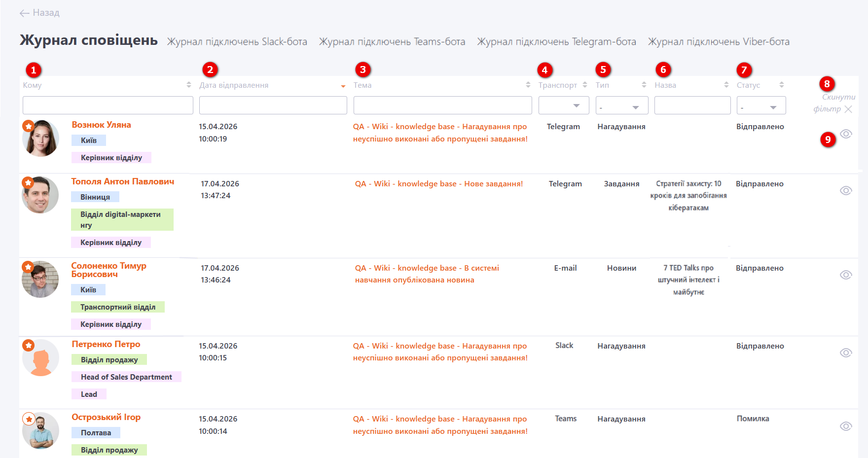Click the sort arrows for Назва column
The width and height of the screenshot is (868, 458).
coord(726,85)
